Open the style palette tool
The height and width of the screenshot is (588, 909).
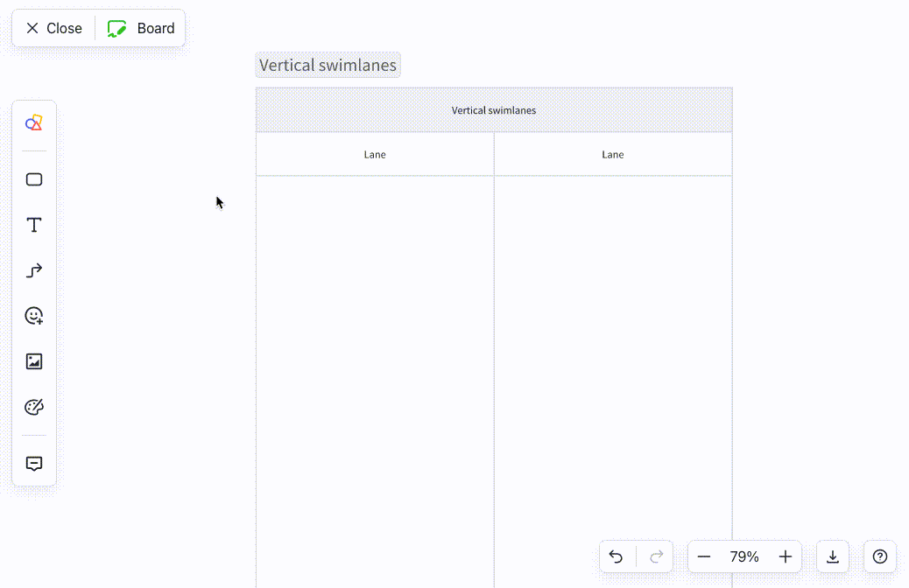(33, 407)
